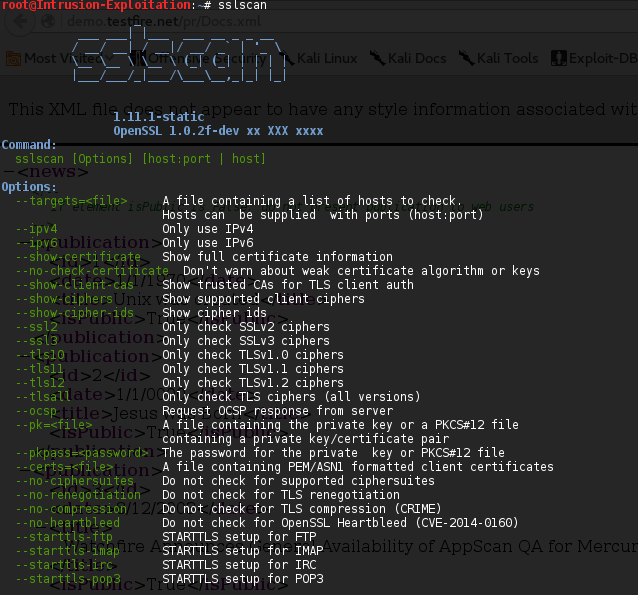This screenshot has width=638, height=595.
Task: Click the '--no-heartbleed' option text
Action: coord(68,523)
